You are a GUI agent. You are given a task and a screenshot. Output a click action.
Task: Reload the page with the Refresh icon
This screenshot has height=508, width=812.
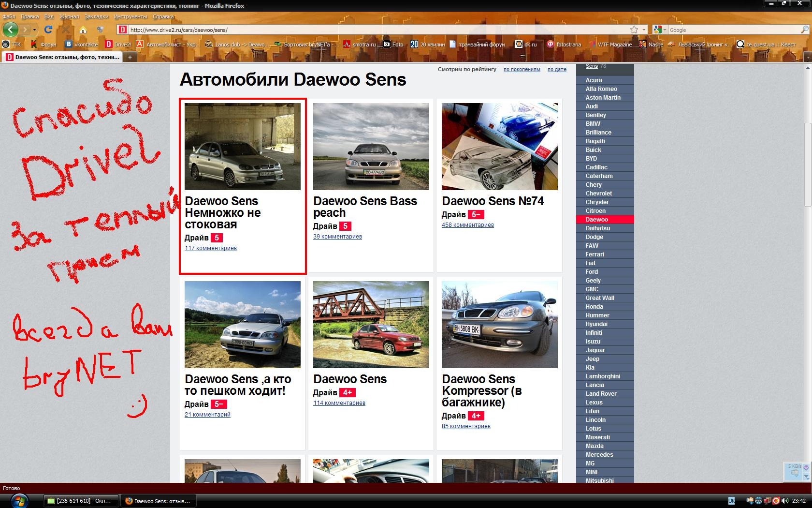point(48,30)
